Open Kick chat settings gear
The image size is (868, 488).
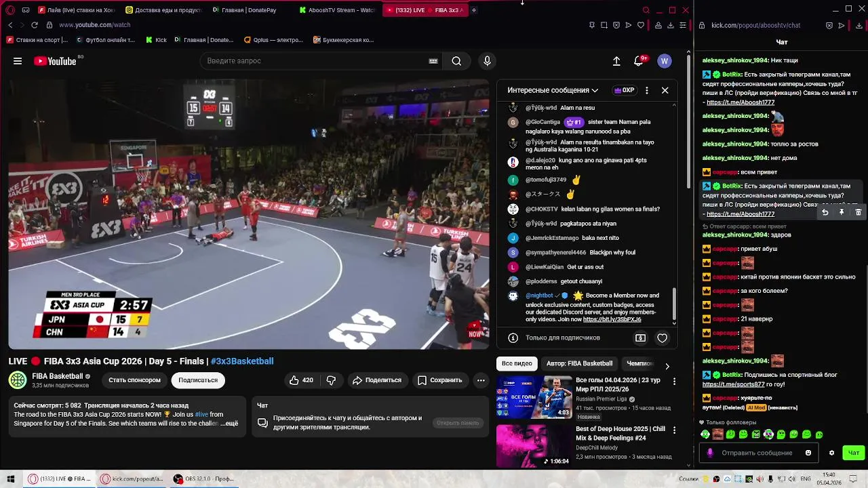pyautogui.click(x=832, y=453)
